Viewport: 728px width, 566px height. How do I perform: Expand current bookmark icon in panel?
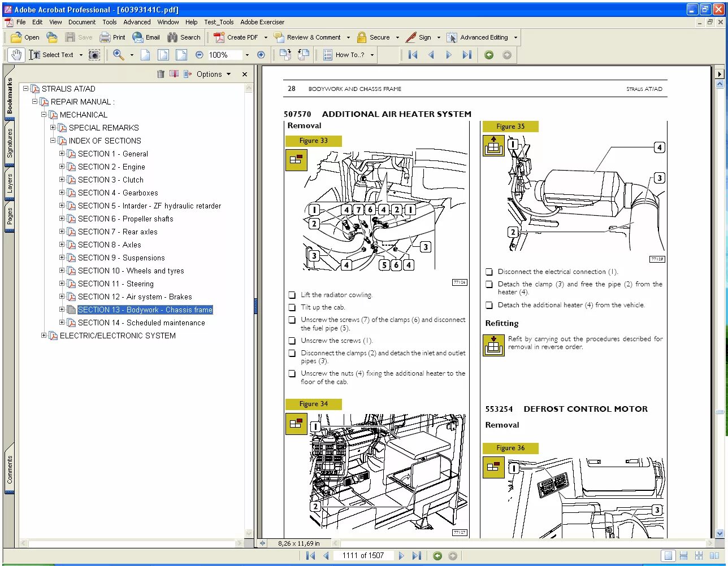point(187,74)
